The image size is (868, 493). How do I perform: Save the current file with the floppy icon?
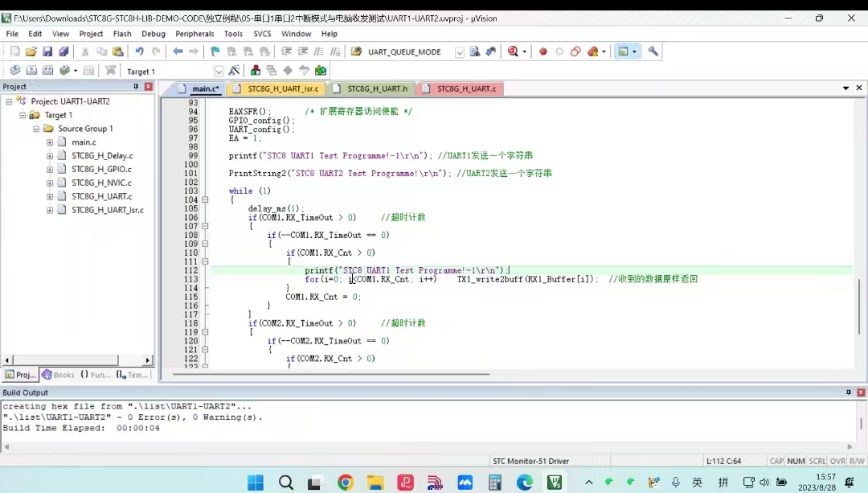[x=47, y=51]
